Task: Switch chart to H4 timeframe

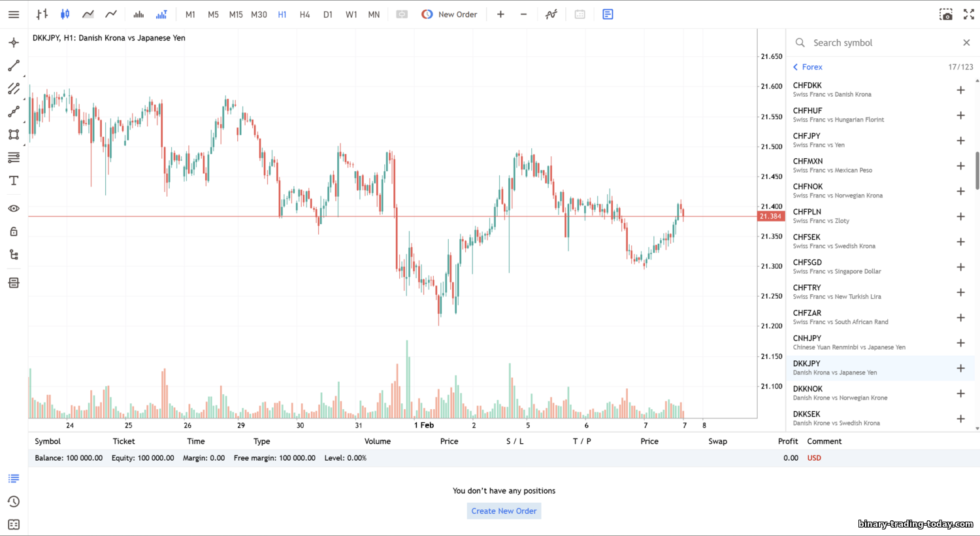Action: pos(304,14)
